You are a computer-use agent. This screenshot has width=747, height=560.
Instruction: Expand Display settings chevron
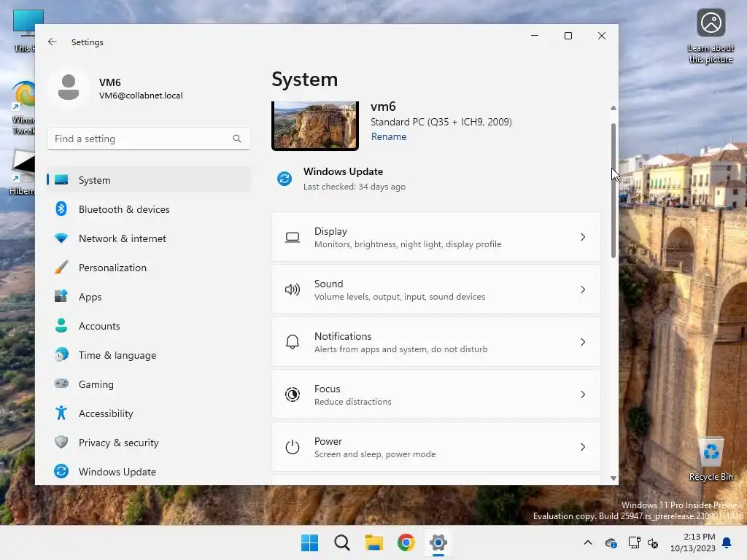coord(583,237)
